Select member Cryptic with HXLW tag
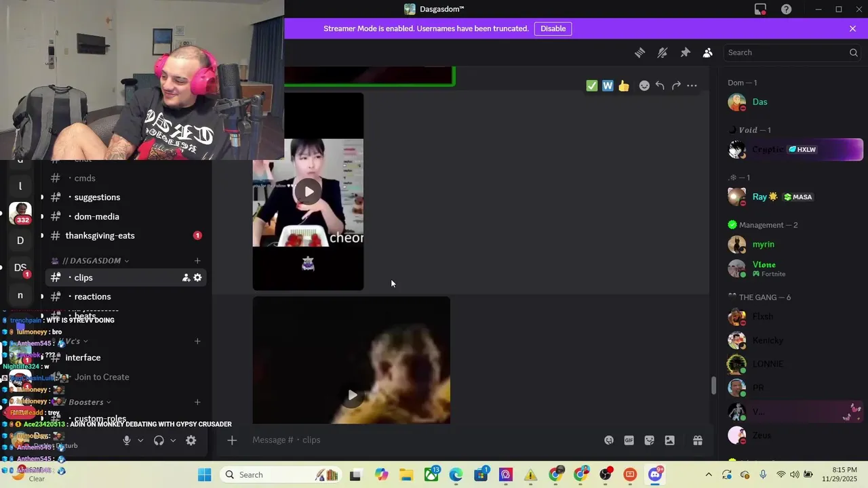This screenshot has width=868, height=488. pyautogui.click(x=793, y=149)
